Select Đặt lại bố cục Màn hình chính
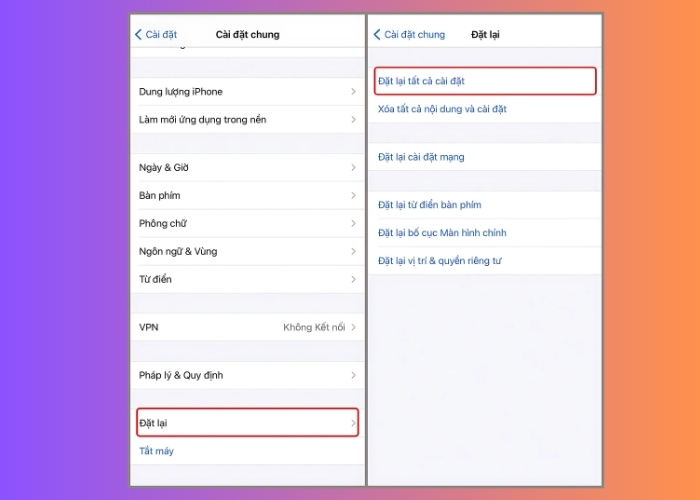Viewport: 700px width, 500px height. click(x=442, y=233)
